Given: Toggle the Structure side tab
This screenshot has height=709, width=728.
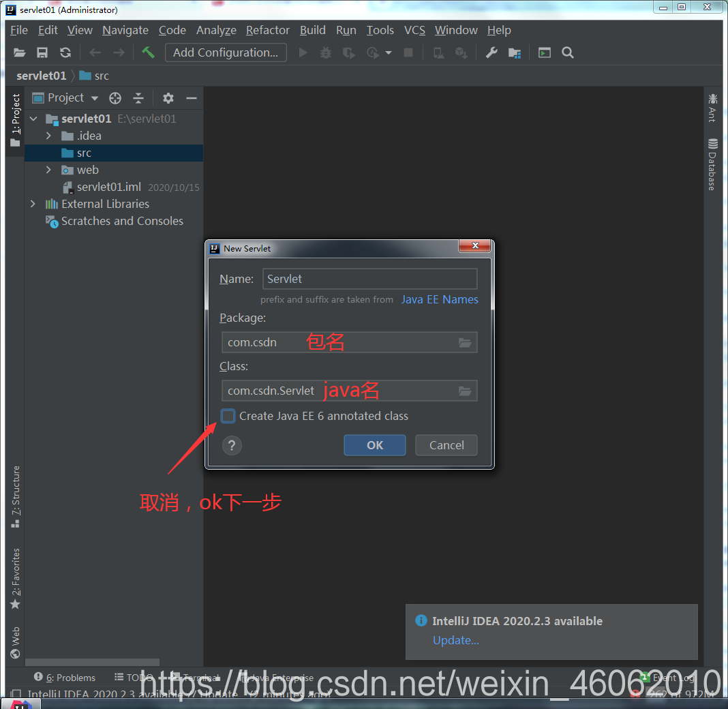Looking at the screenshot, I should pyautogui.click(x=15, y=496).
